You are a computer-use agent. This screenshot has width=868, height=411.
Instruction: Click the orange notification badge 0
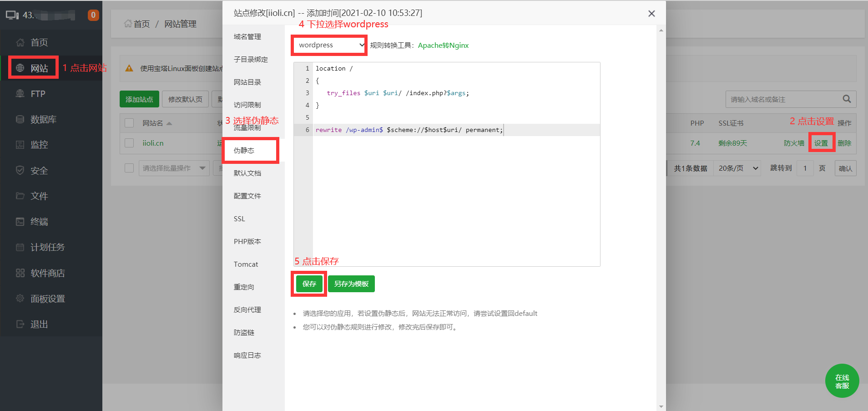point(93,15)
